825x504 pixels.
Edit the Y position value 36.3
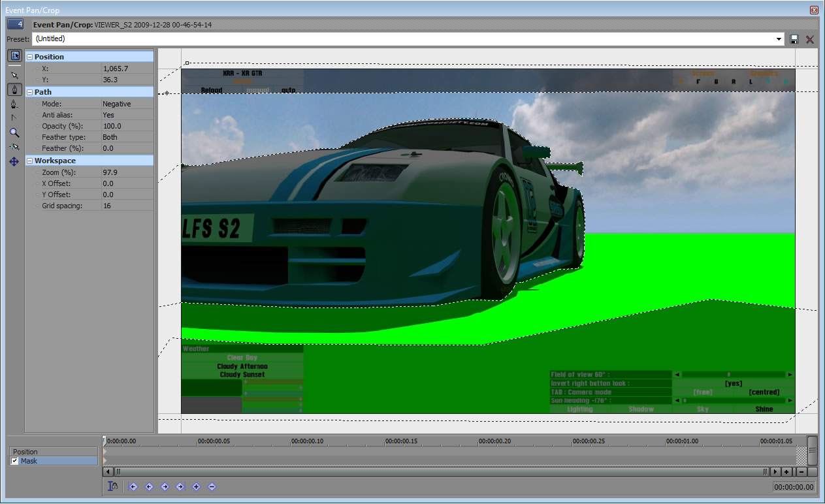click(x=127, y=80)
